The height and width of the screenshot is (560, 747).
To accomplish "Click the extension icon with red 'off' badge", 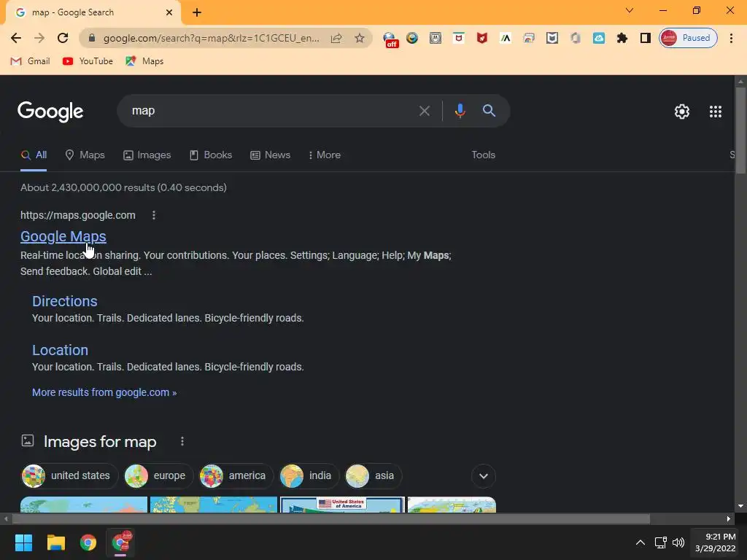I will tap(390, 39).
